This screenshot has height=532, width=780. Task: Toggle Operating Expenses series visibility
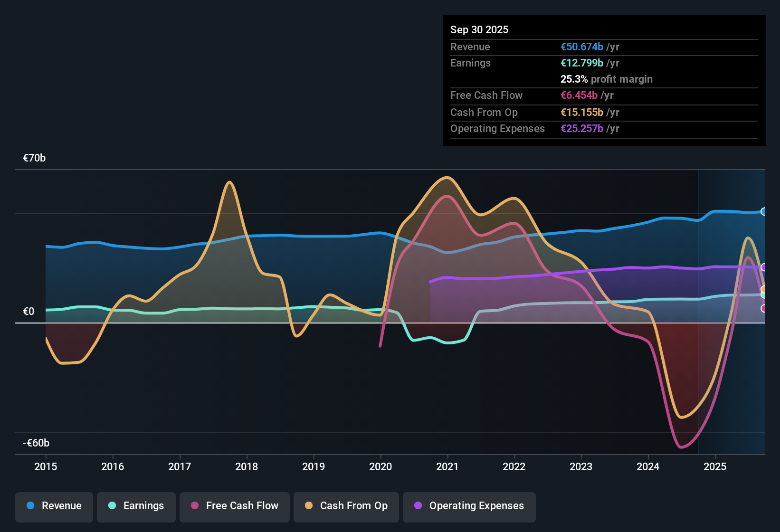pos(469,506)
